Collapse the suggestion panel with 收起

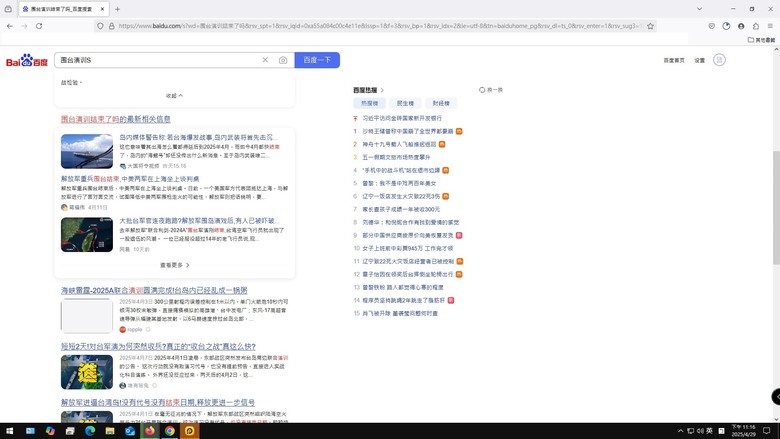point(174,95)
